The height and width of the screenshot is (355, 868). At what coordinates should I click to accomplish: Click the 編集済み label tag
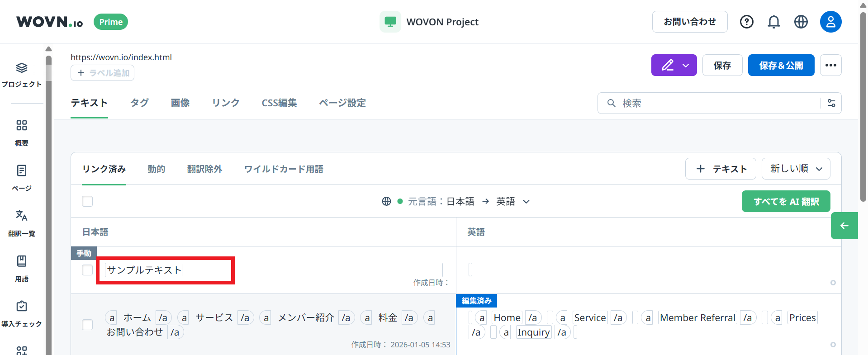pos(476,301)
